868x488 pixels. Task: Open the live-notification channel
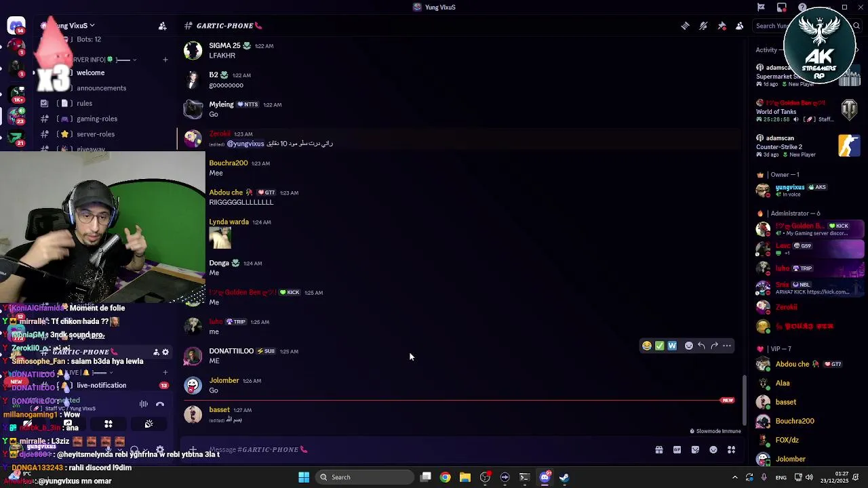click(102, 385)
